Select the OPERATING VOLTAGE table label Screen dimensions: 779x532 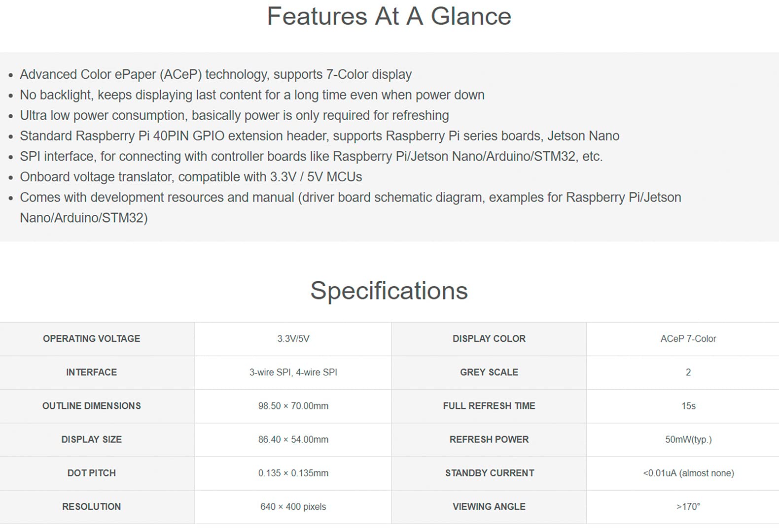pos(92,339)
